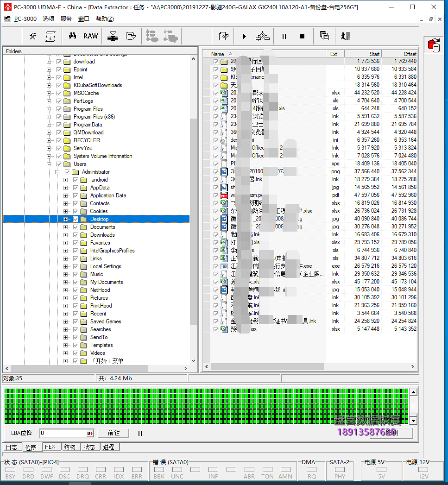
Task: Toggle the checkbox of the pdf file row
Action: (x=216, y=195)
